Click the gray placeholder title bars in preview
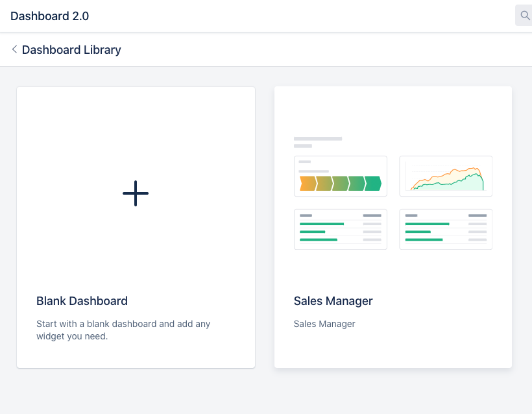Image resolution: width=532 pixels, height=414 pixels. pyautogui.click(x=318, y=142)
